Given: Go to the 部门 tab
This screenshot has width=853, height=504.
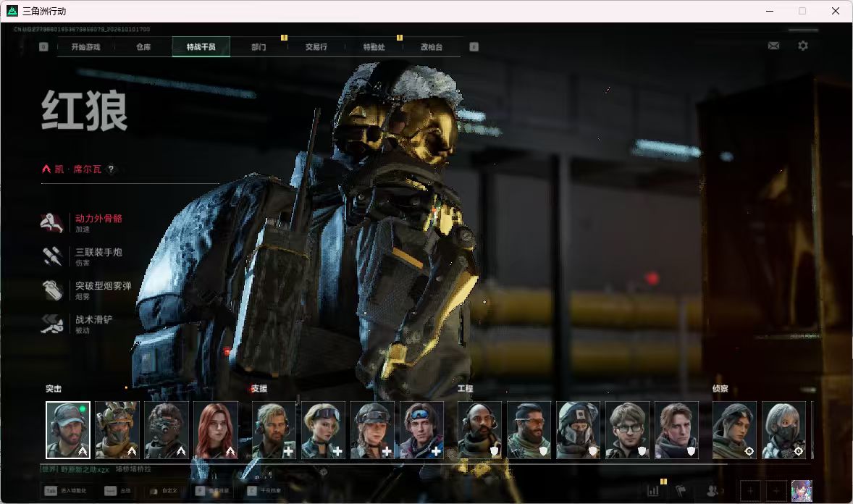Looking at the screenshot, I should coord(259,47).
